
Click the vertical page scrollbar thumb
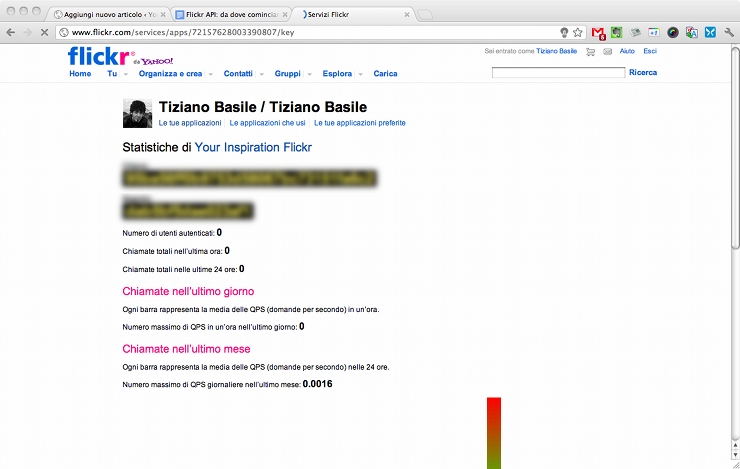pyautogui.click(x=735, y=146)
